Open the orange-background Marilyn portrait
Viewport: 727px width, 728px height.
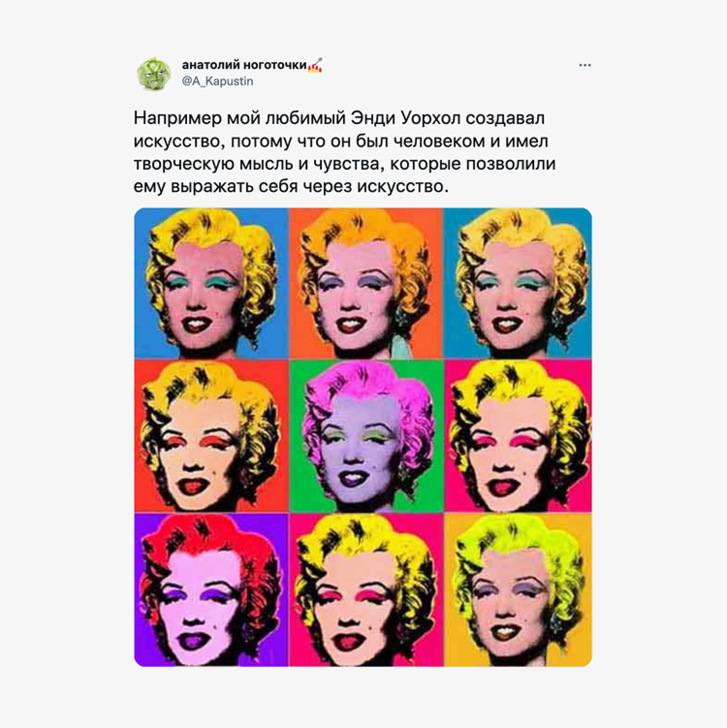(366, 283)
